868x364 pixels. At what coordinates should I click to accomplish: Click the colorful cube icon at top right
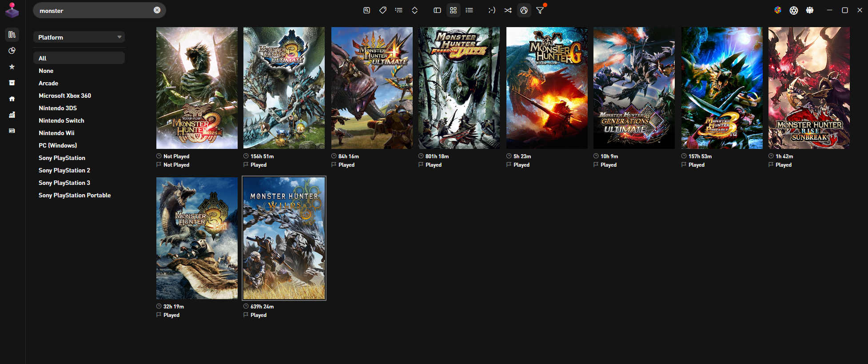tap(778, 10)
